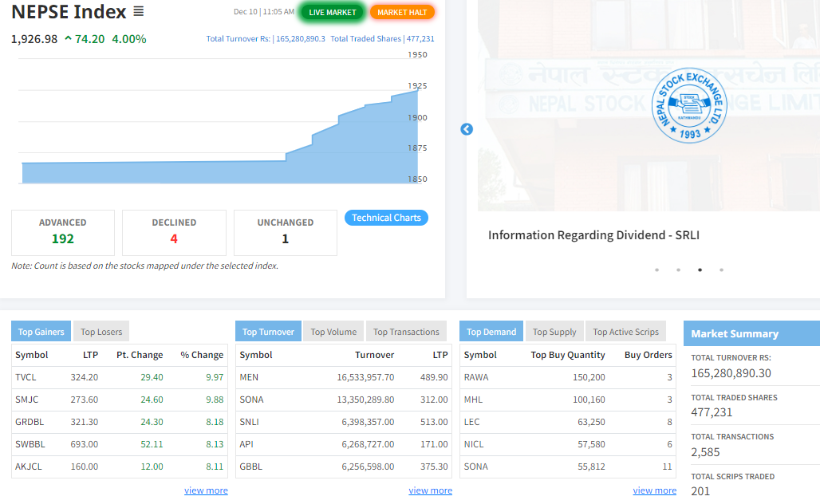Open Technical Charts
Image resolution: width=820 pixels, height=504 pixels.
386,218
